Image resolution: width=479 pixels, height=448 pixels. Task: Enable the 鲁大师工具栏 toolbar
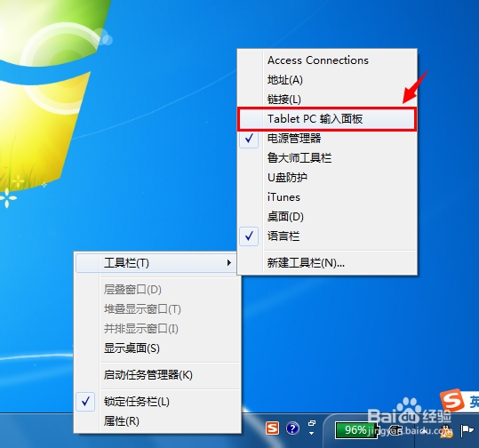click(327, 158)
